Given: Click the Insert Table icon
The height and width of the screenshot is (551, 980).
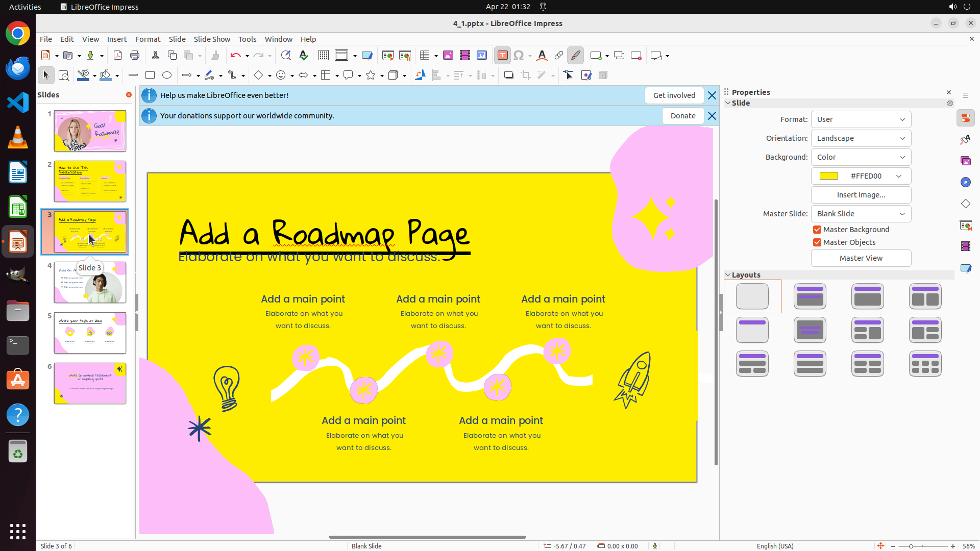Looking at the screenshot, I should pos(425,56).
